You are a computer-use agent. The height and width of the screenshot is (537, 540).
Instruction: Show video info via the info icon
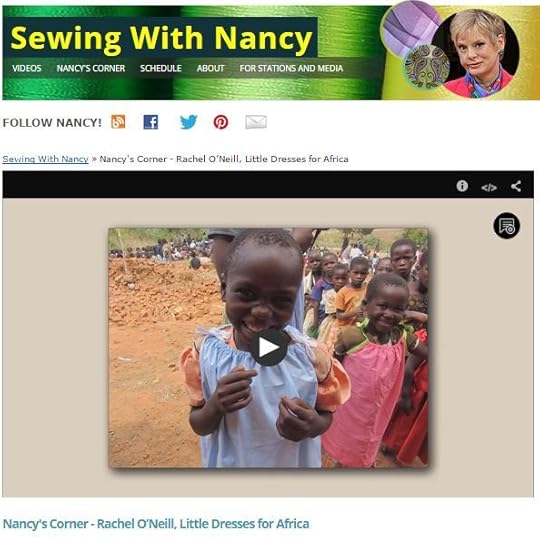tap(462, 186)
